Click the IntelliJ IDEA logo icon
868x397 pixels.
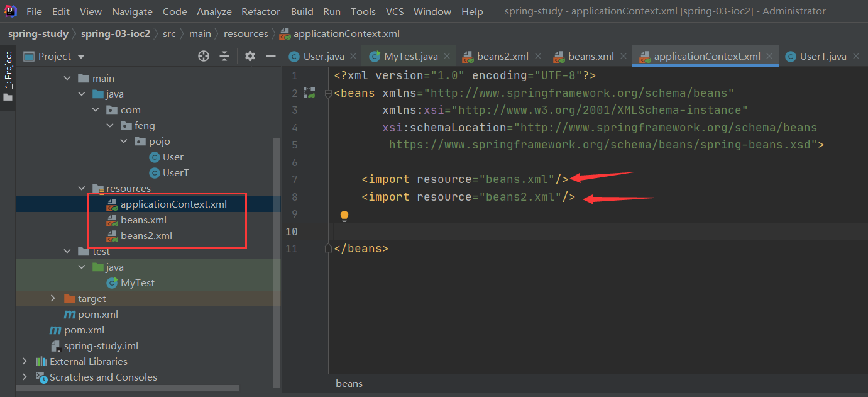coord(11,11)
